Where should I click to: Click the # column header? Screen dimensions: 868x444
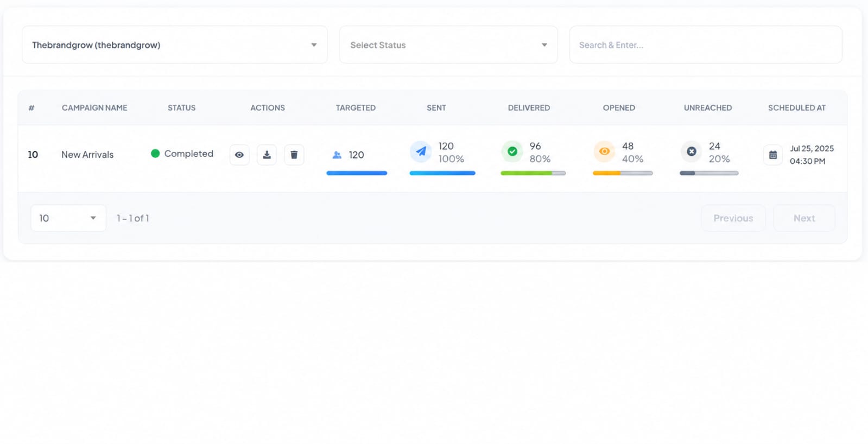click(x=31, y=108)
